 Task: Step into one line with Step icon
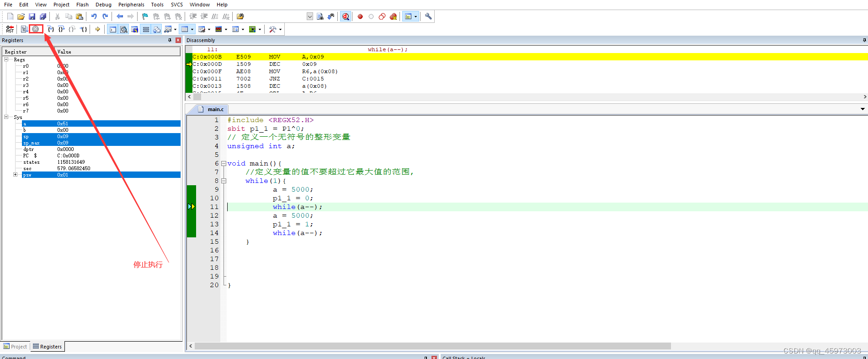pos(51,29)
